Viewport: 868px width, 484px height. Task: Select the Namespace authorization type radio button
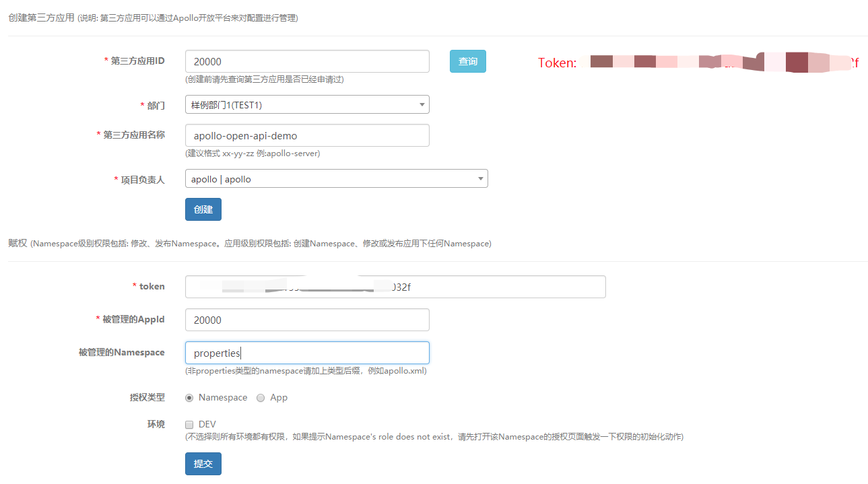coord(189,397)
